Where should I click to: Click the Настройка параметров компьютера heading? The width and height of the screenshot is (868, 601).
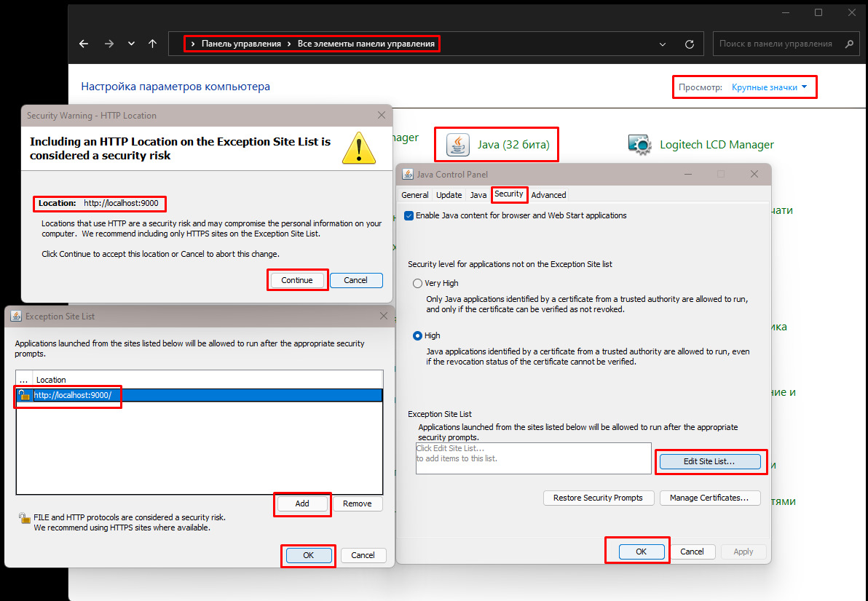tap(175, 87)
